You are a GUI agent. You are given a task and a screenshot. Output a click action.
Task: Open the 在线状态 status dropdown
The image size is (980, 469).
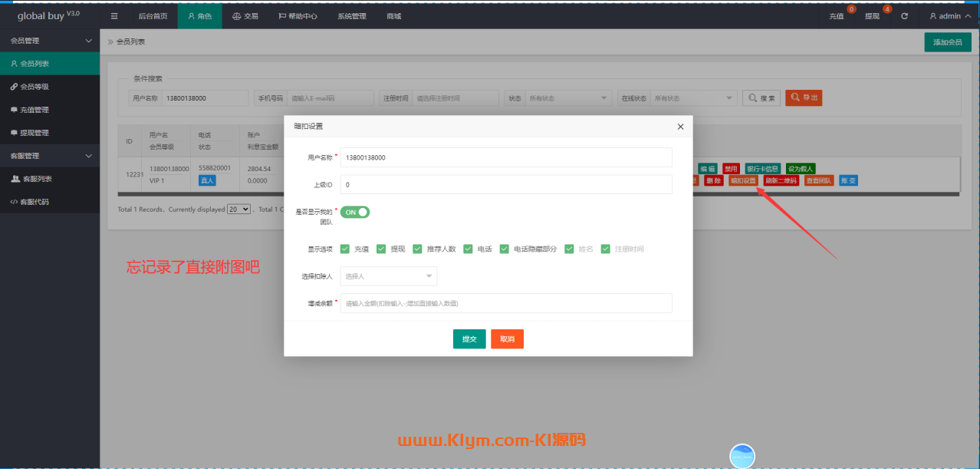pos(689,98)
